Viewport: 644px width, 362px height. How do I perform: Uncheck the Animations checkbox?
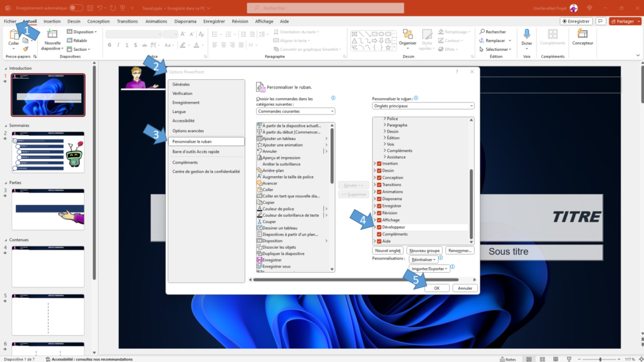(x=379, y=192)
